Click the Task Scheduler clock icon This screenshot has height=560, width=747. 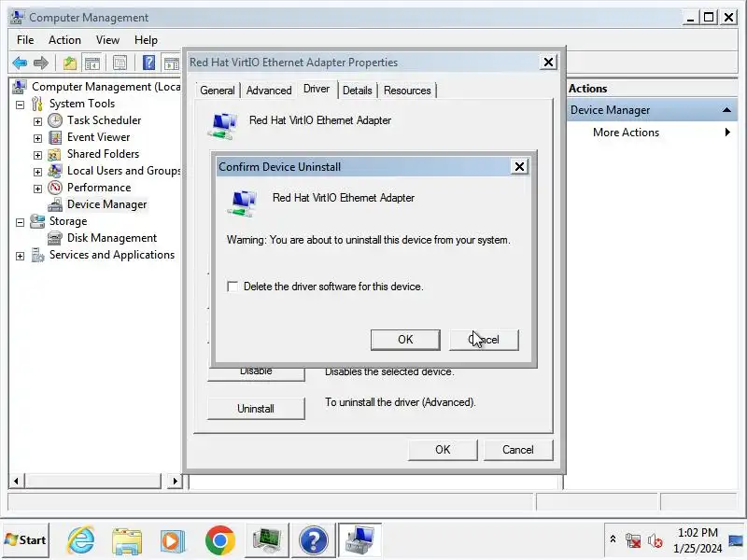tap(55, 120)
